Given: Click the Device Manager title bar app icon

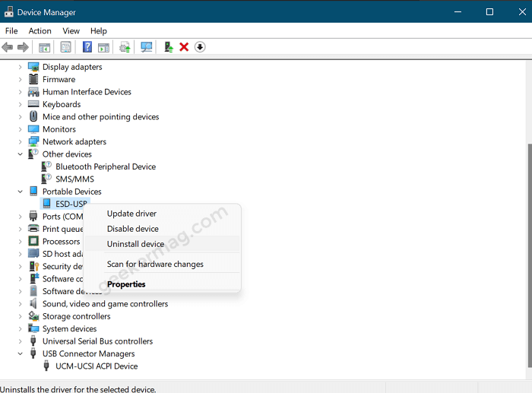Looking at the screenshot, I should (x=8, y=12).
